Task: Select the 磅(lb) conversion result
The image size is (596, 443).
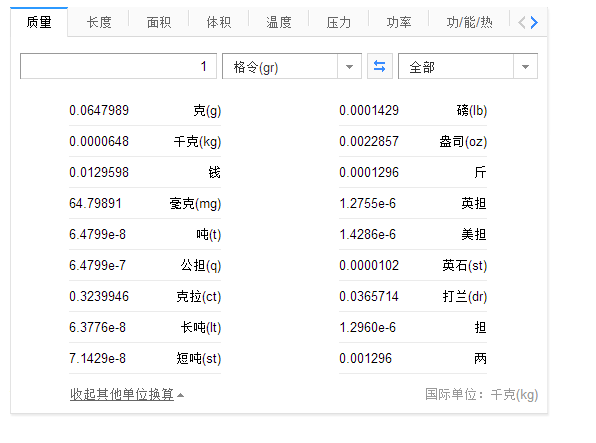Action: coord(413,111)
